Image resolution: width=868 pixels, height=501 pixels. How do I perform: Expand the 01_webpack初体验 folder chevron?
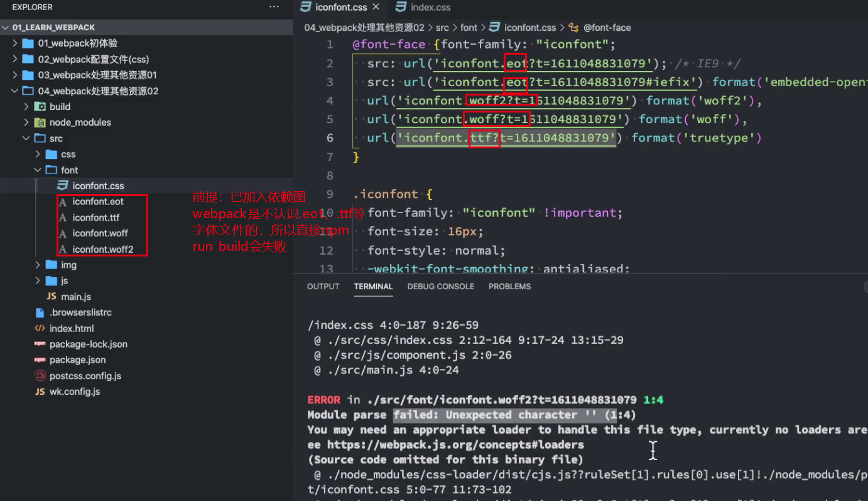click(15, 43)
